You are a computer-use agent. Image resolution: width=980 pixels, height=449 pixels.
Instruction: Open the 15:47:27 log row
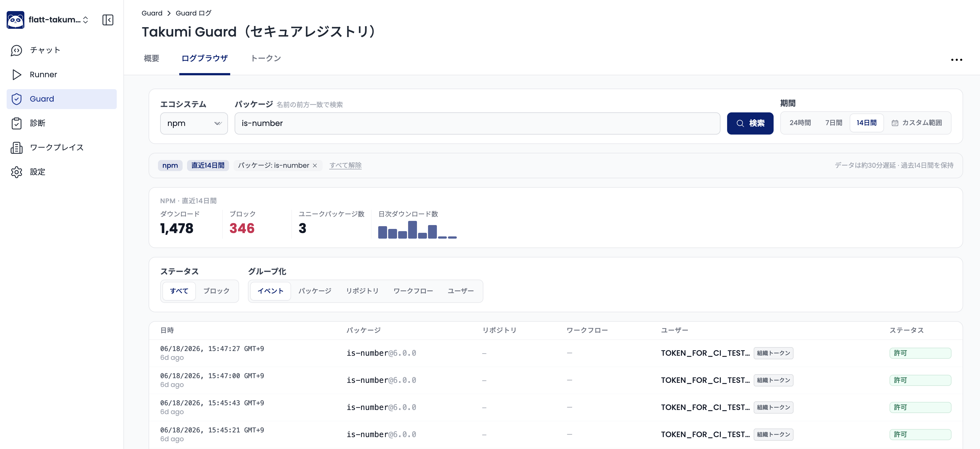tap(556, 353)
